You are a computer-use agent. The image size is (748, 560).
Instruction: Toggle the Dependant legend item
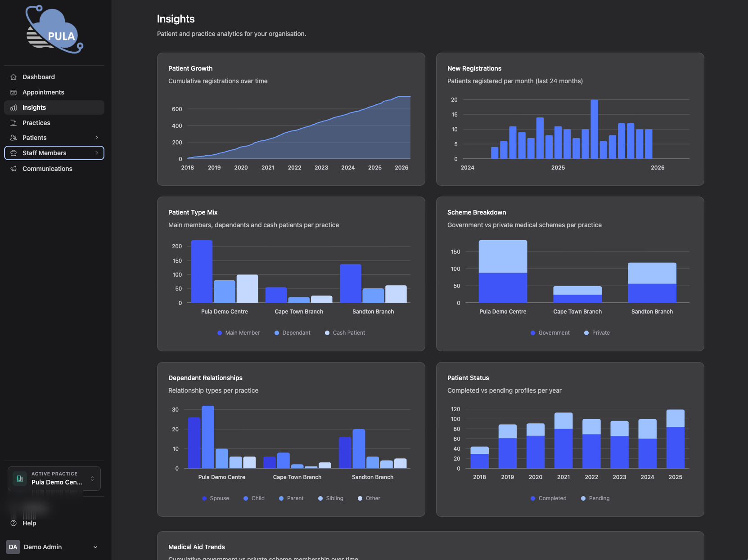(293, 333)
